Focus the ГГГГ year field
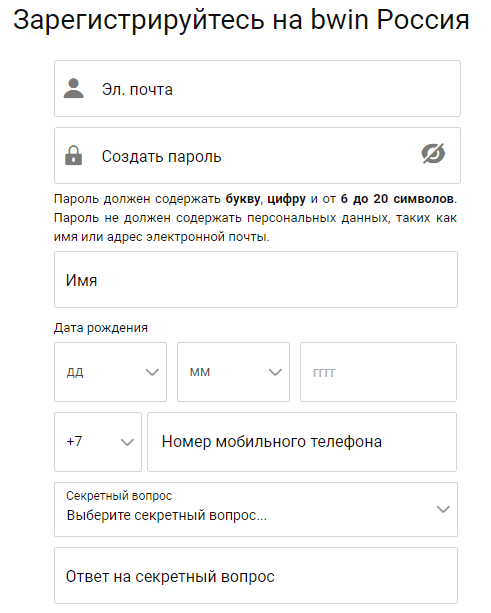The height and width of the screenshot is (613, 491). tap(378, 372)
